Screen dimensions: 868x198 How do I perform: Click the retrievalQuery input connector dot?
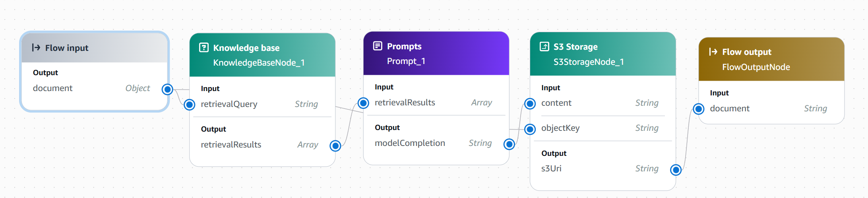(x=190, y=105)
